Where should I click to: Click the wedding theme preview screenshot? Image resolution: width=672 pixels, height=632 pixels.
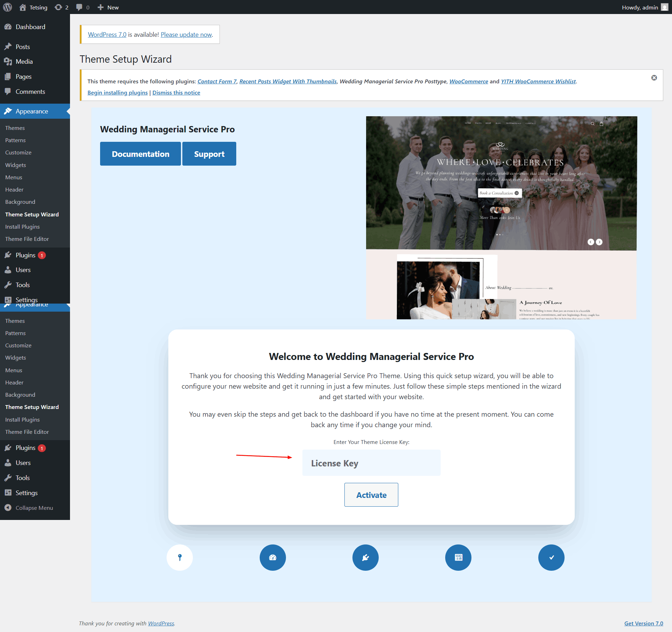click(501, 217)
